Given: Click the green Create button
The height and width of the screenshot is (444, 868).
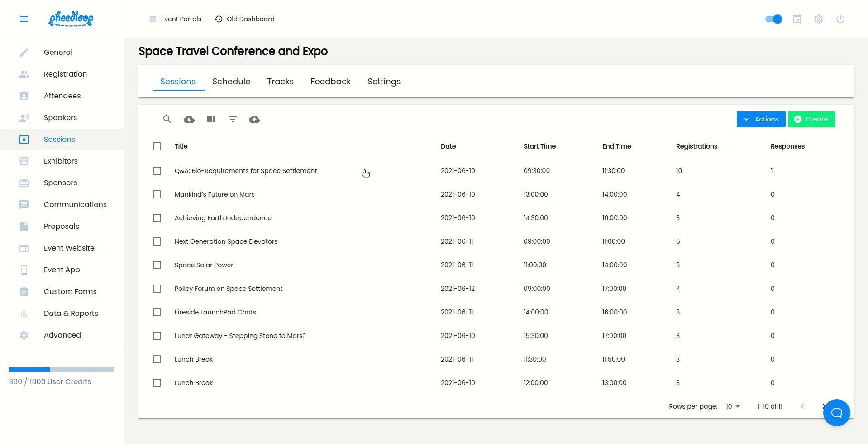Looking at the screenshot, I should (811, 119).
